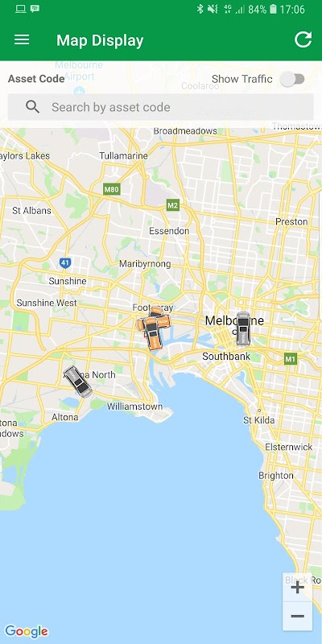Click the Williamstown map label
The width and height of the screenshot is (322, 644).
(x=134, y=407)
